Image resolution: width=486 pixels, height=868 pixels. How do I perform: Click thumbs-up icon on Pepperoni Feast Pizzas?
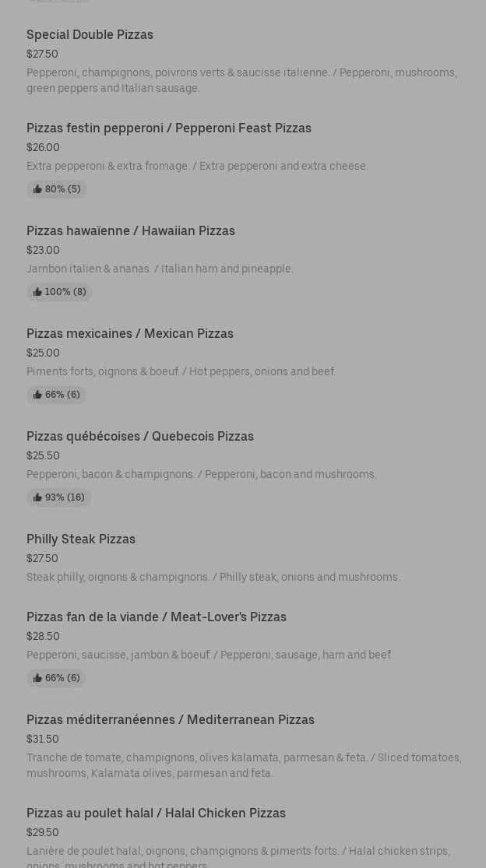click(37, 189)
